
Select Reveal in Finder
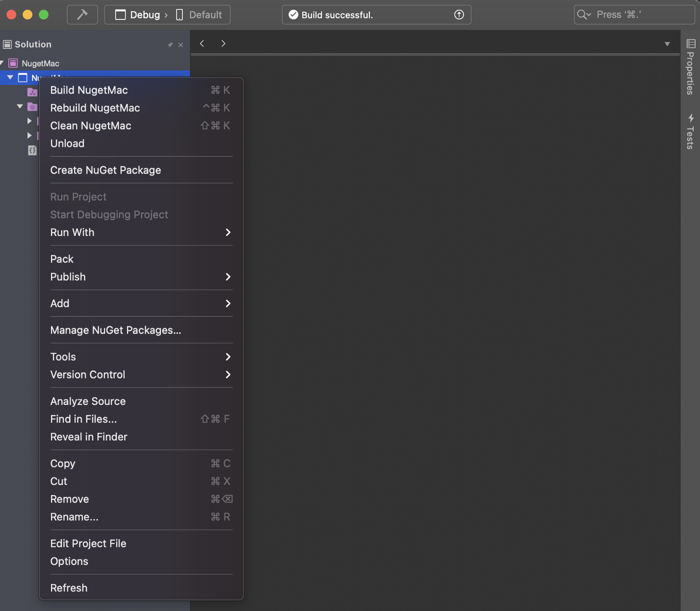(141, 437)
